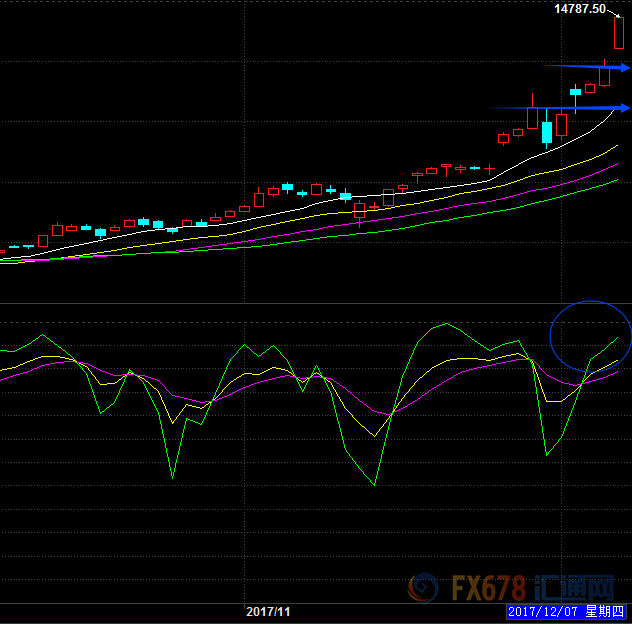The image size is (632, 624).
Task: Click the topmost red candlestick at far right
Action: tap(619, 33)
